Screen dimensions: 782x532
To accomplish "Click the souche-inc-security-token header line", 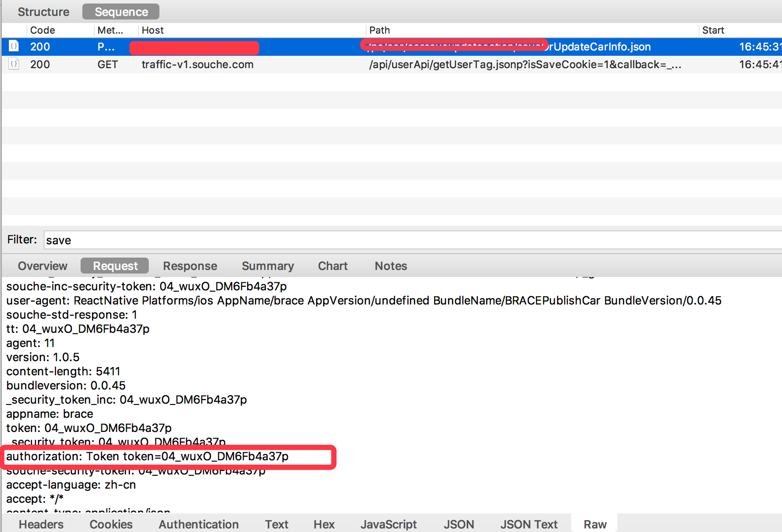I will (147, 286).
